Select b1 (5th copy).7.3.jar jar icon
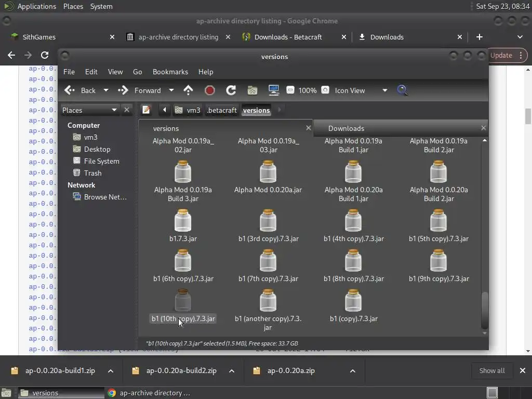Screen dimensions: 532x399 (x=438, y=220)
